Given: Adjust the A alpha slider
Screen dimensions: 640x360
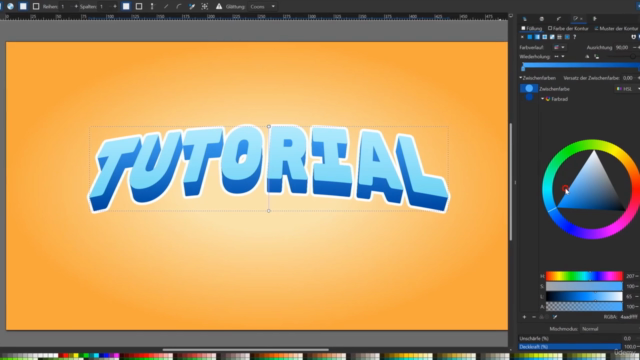Looking at the screenshot, I should [584, 307].
